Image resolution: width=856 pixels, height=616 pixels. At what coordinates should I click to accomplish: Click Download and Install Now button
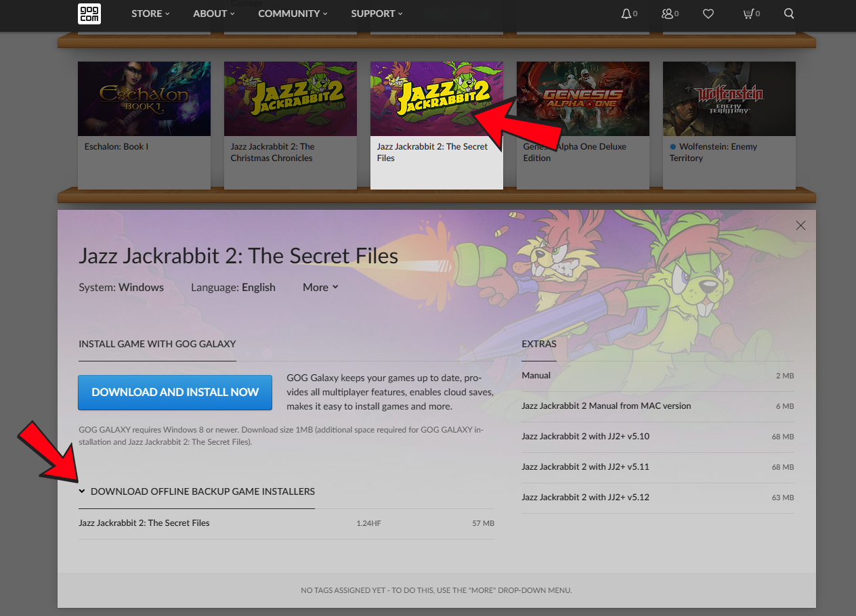tap(175, 393)
